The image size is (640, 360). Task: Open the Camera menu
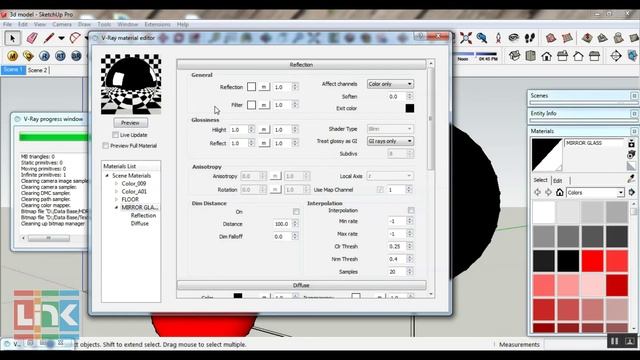pos(62,24)
